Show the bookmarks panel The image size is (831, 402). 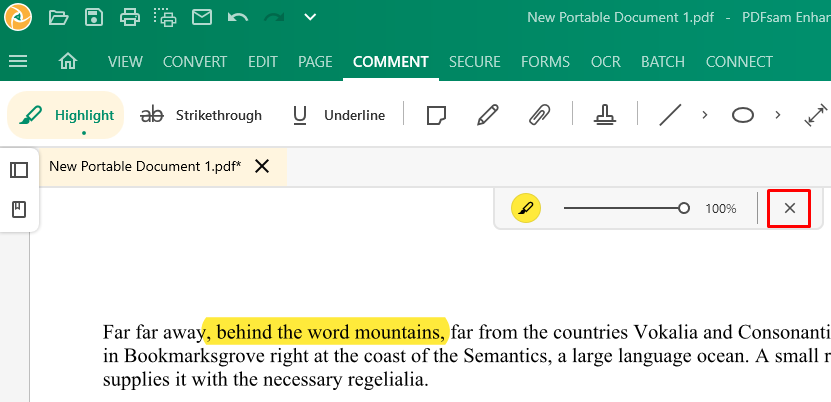[19, 210]
